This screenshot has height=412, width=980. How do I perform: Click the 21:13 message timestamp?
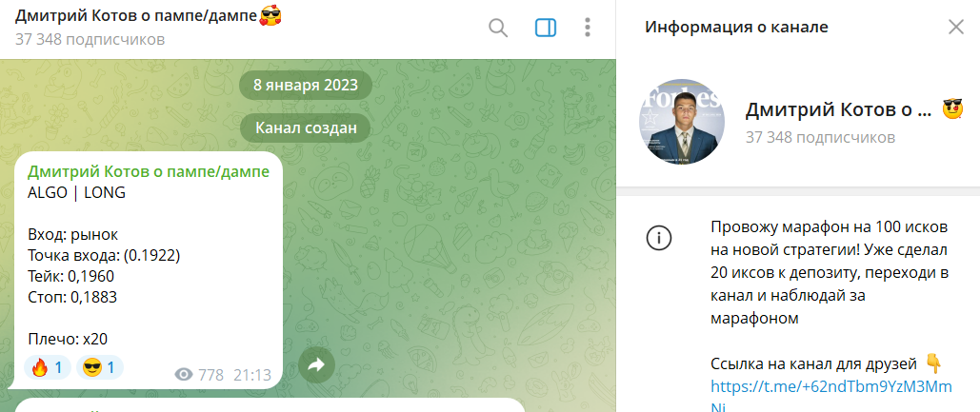[252, 375]
